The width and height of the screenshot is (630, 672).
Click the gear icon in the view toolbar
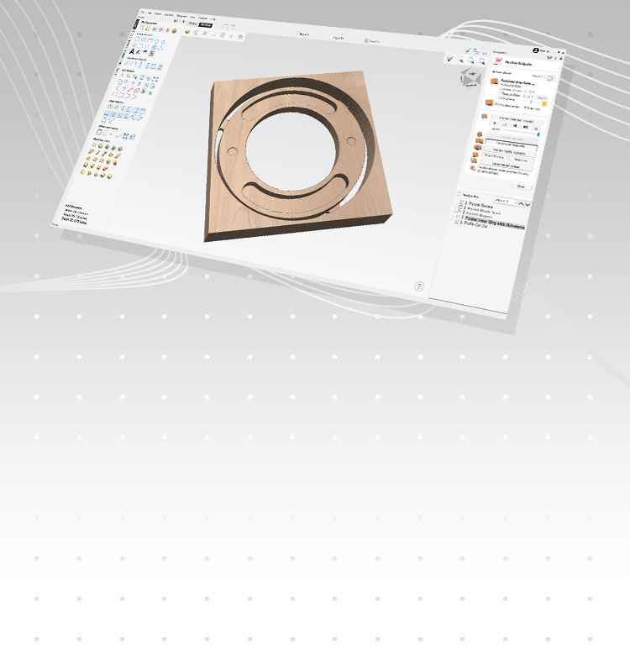[240, 36]
